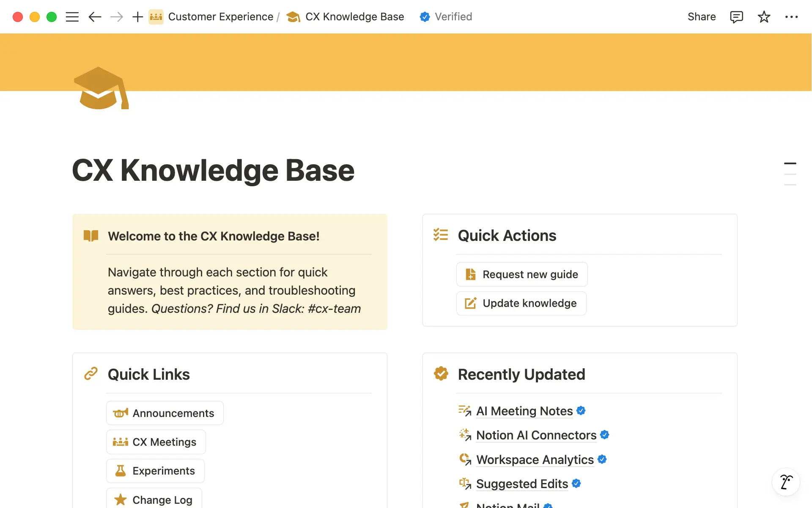Click Request new guide
This screenshot has width=812, height=508.
click(x=521, y=274)
